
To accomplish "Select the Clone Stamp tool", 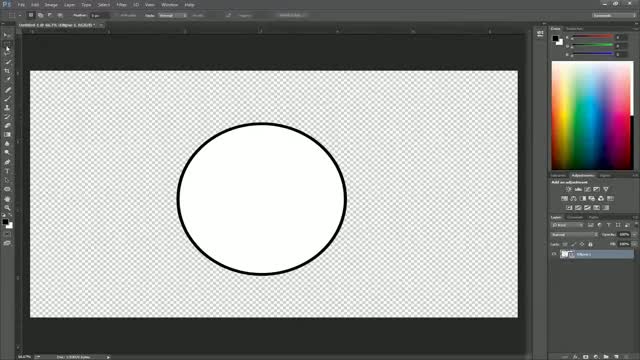I will (x=7, y=108).
